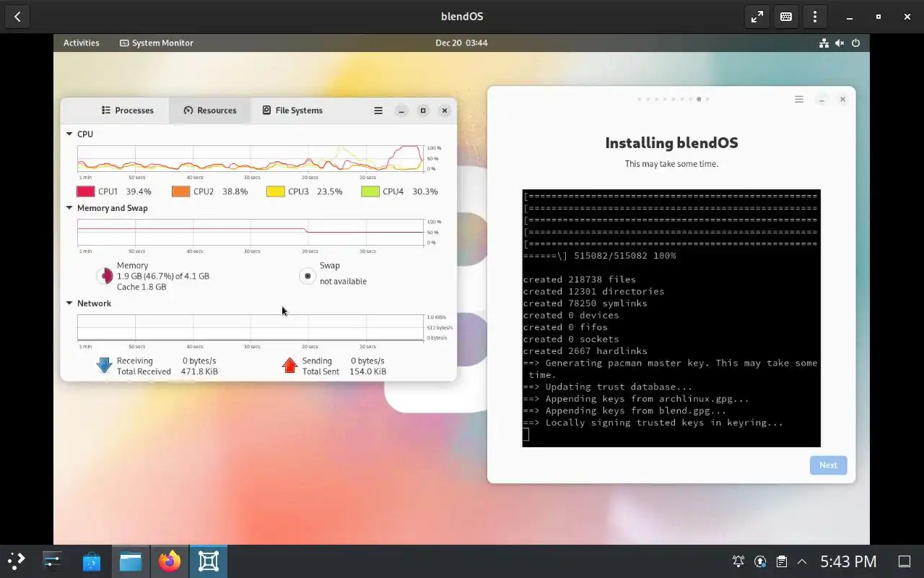Open the file manager folder icon
This screenshot has height=578, width=924.
[x=131, y=561]
